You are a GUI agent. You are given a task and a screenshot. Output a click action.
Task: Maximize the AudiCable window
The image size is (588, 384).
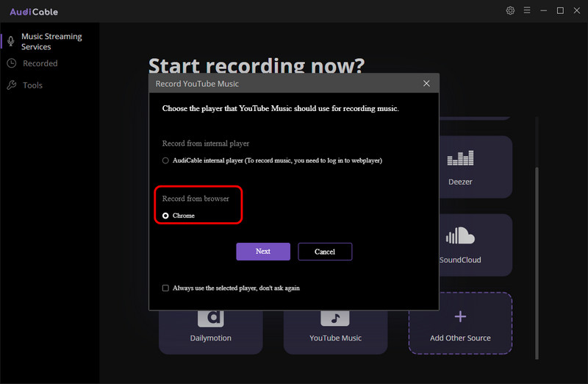tap(560, 10)
